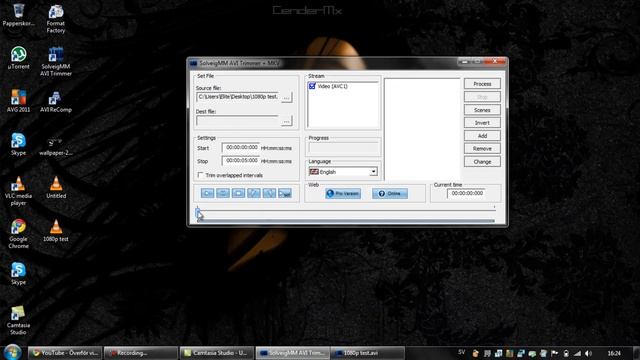Image resolution: width=640 pixels, height=360 pixels.
Task: Click into the Source file path field
Action: pyautogui.click(x=238, y=97)
